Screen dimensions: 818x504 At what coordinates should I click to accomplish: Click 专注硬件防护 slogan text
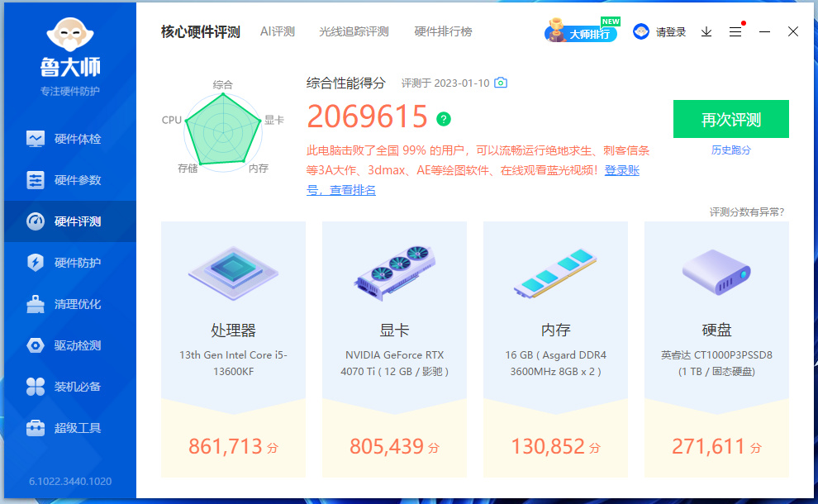[x=70, y=92]
